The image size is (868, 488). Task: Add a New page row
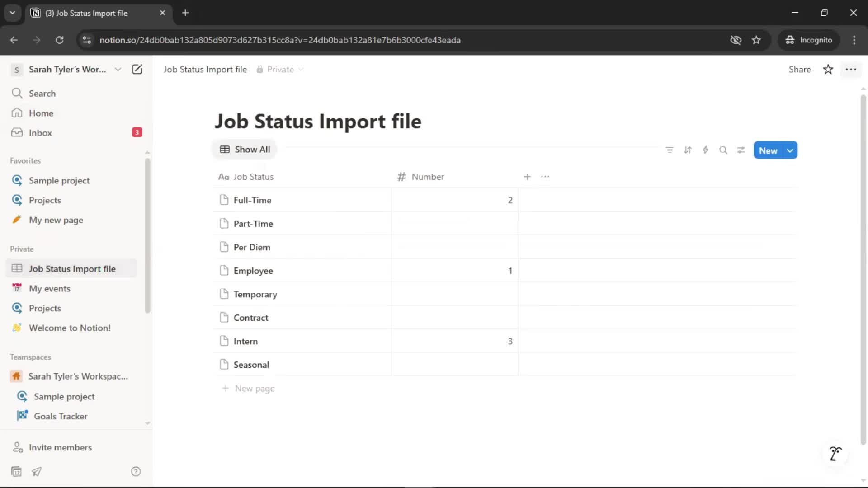[x=248, y=388]
